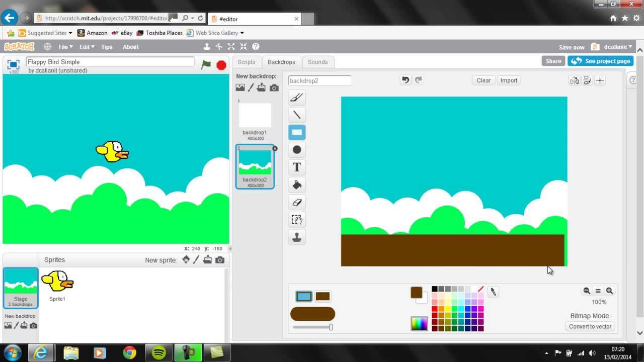644x362 pixels.
Task: Open the File menu
Action: tap(65, 47)
